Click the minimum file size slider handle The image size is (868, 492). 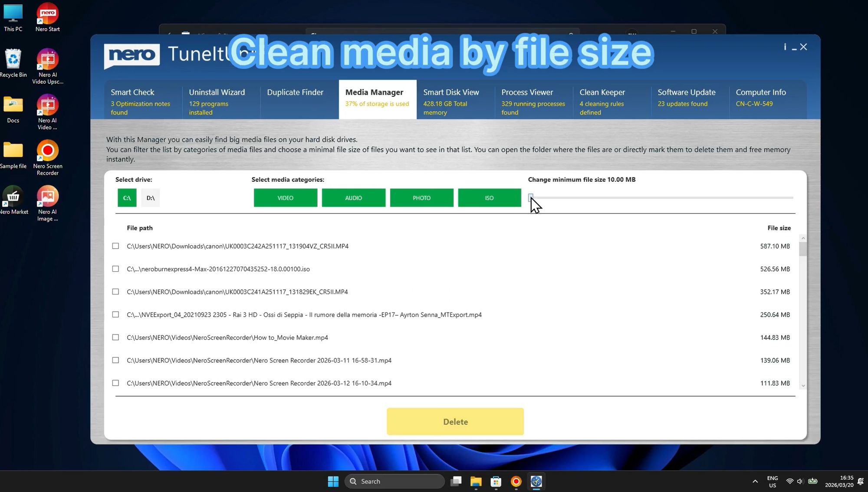(530, 197)
